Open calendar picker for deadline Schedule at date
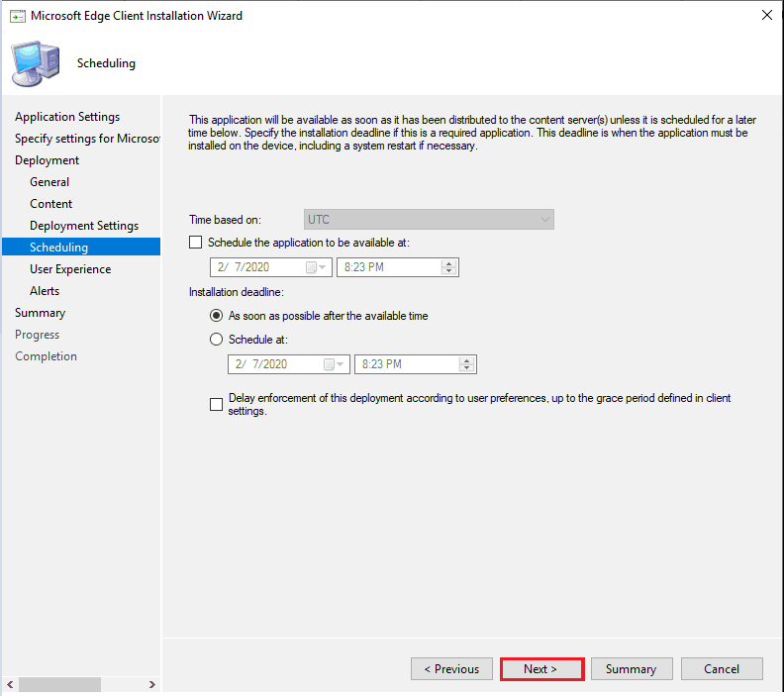 [x=334, y=364]
